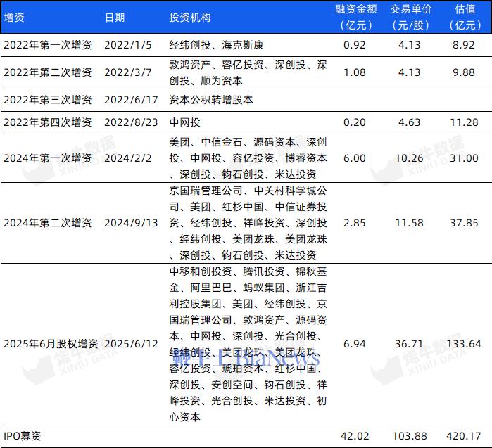Click IPO funding amount 42.02

point(355,436)
